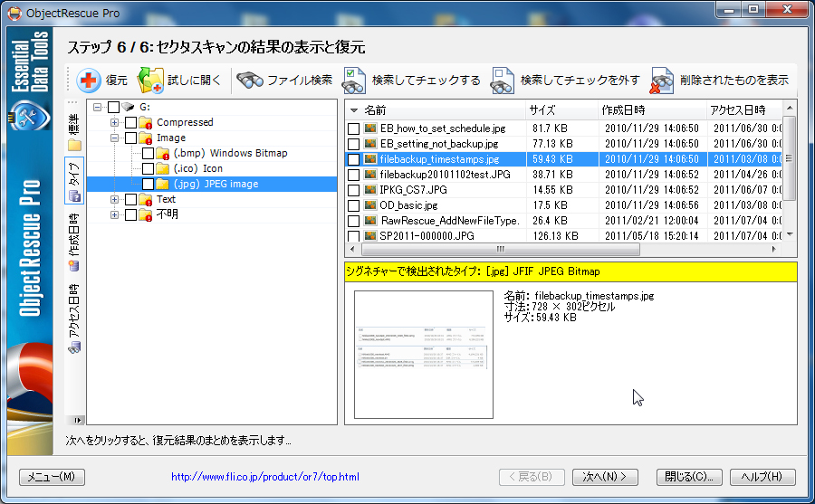Click the Essential Data Tools logo icon
Image resolution: width=815 pixels, height=504 pixels.
coord(30,117)
